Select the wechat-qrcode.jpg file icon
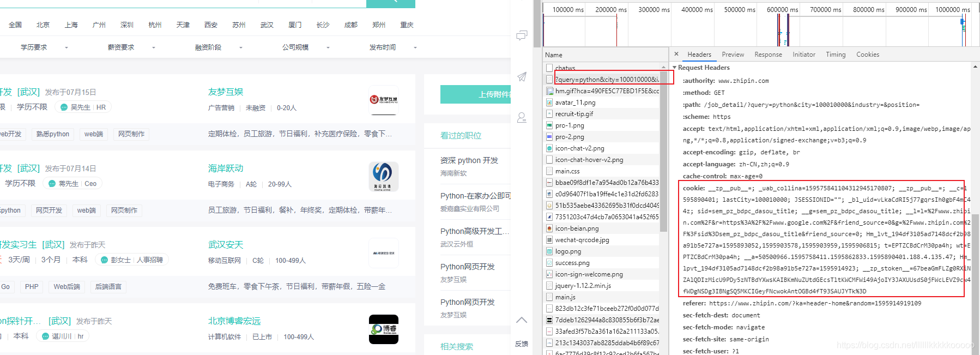The width and height of the screenshot is (980, 355). [549, 240]
